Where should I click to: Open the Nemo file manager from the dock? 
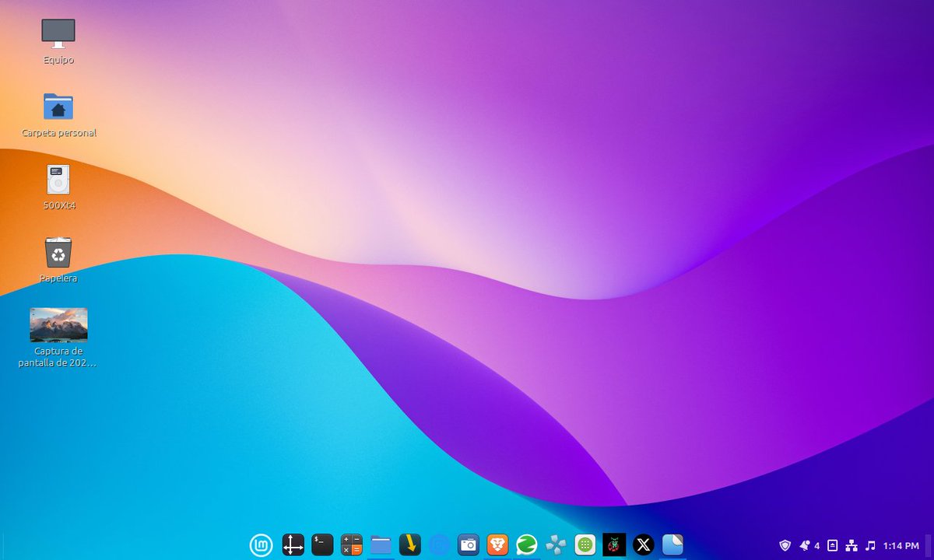(381, 544)
